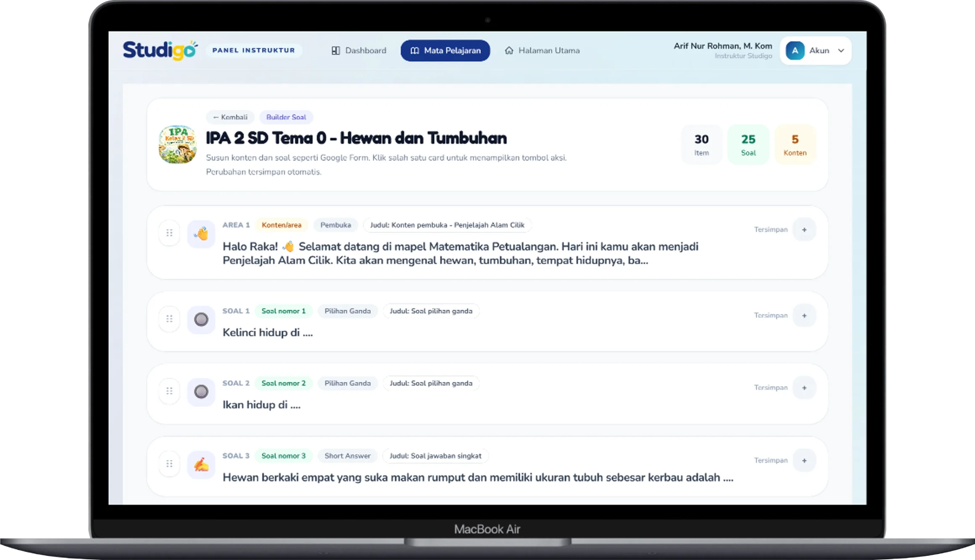Click the Soal nomor 2 tag
Viewport: 975px width, 560px height.
[x=283, y=383]
